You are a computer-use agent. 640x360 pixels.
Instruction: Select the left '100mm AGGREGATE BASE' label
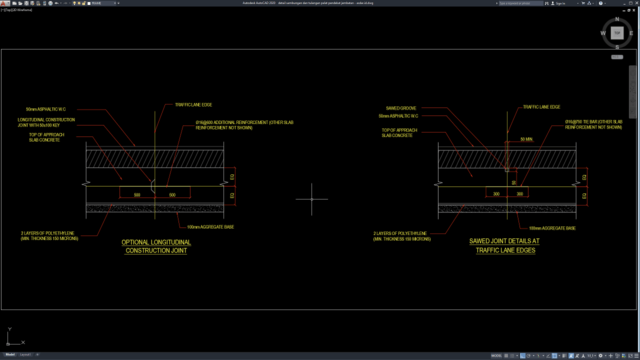pos(210,227)
